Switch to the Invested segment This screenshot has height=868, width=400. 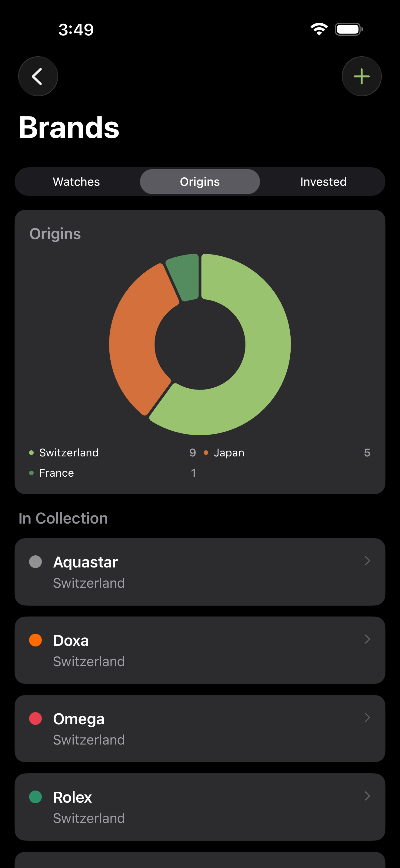point(323,182)
